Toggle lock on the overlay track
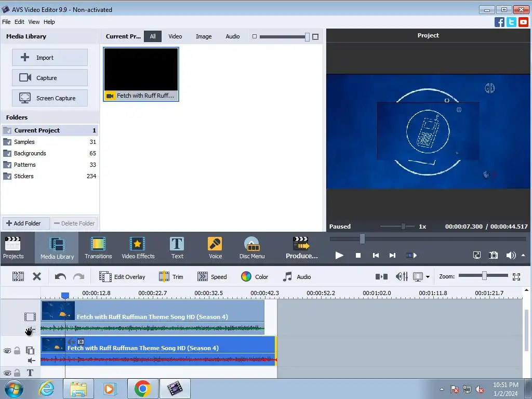This screenshot has width=532, height=399. click(17, 351)
